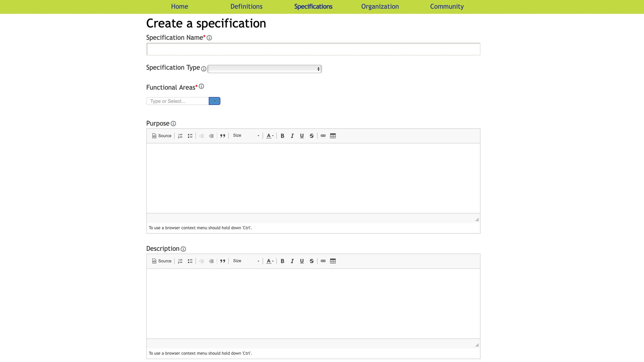Image resolution: width=644 pixels, height=362 pixels.
Task: Toggle Underline in Description editor
Action: [x=302, y=261]
